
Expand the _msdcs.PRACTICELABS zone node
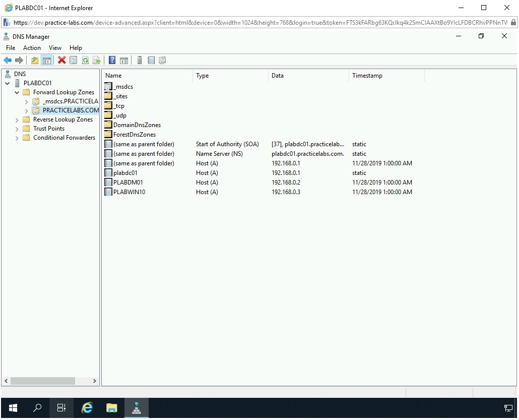(26, 102)
